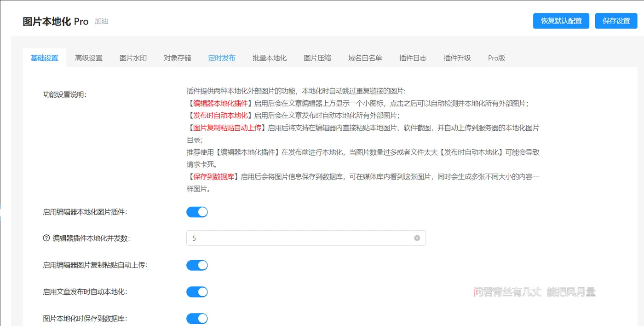Toggle 图片本地化时保存到数据库 switch
The image size is (644, 326).
(197, 319)
